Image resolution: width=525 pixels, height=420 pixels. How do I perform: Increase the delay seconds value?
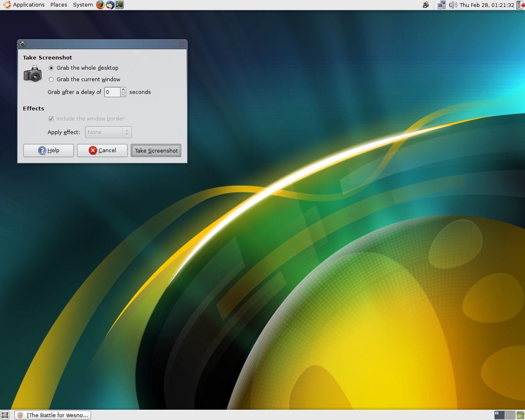coord(123,89)
